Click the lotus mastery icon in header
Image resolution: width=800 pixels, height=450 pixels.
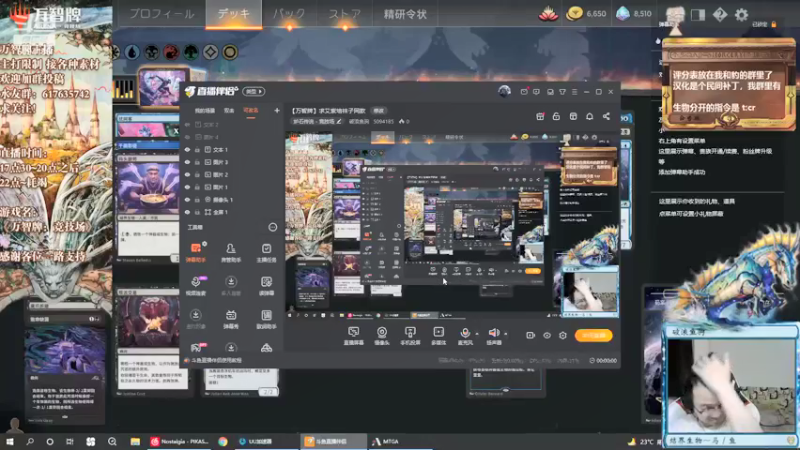[548, 14]
